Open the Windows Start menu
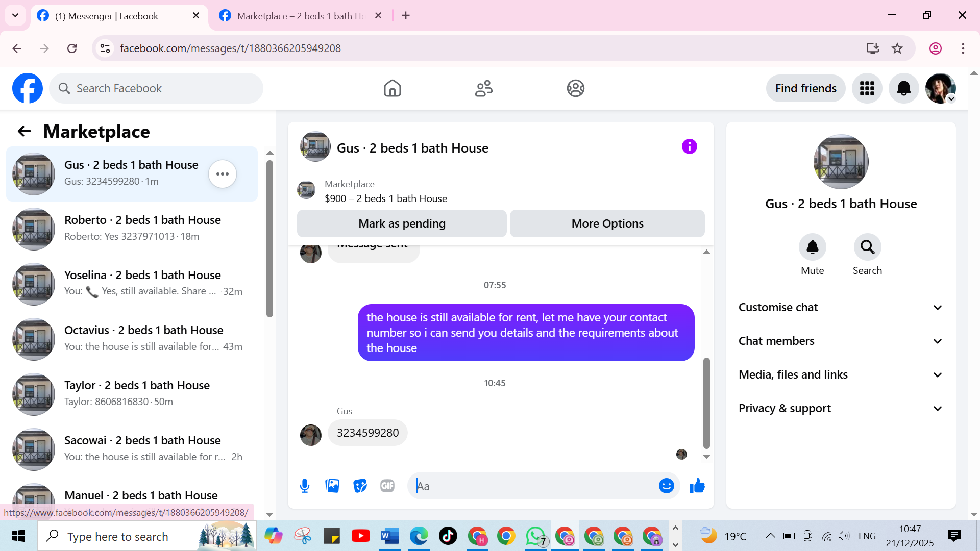This screenshot has height=551, width=980. 18,536
